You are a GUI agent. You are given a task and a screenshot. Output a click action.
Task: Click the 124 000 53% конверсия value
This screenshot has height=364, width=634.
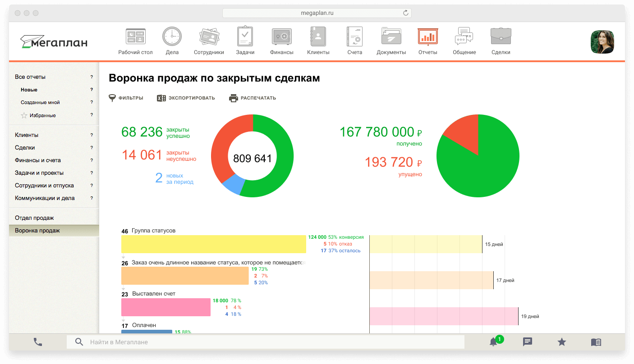pos(336,237)
